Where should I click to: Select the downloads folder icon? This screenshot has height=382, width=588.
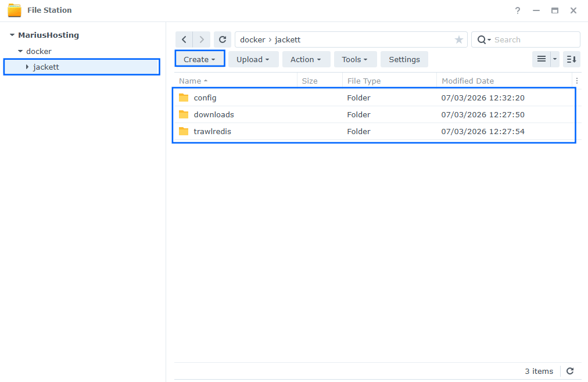[184, 114]
